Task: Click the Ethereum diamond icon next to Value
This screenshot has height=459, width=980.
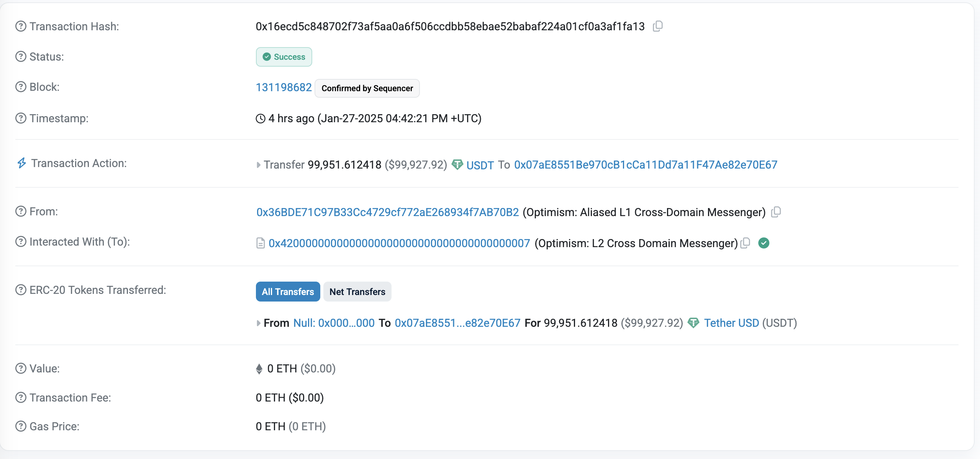Action: 259,368
